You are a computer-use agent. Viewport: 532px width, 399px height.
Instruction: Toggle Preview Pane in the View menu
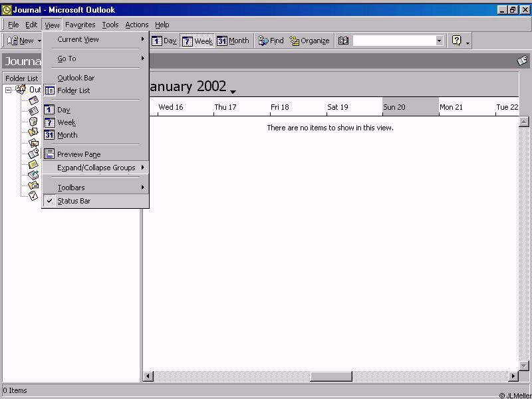pos(95,154)
